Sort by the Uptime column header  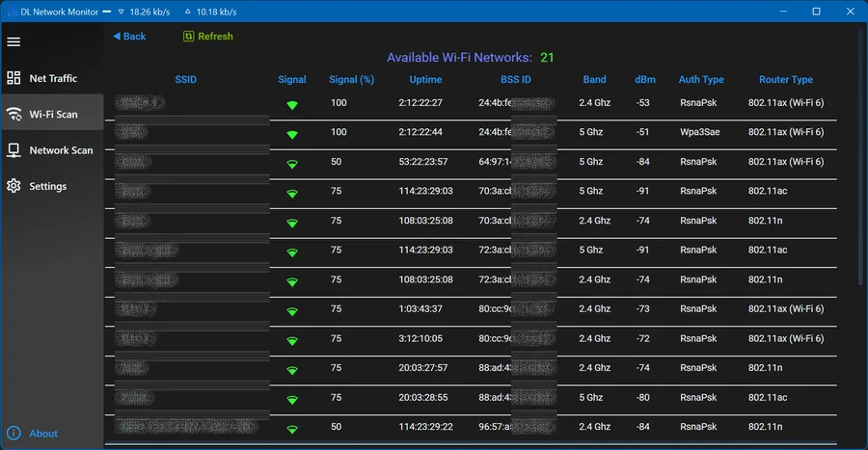point(425,79)
